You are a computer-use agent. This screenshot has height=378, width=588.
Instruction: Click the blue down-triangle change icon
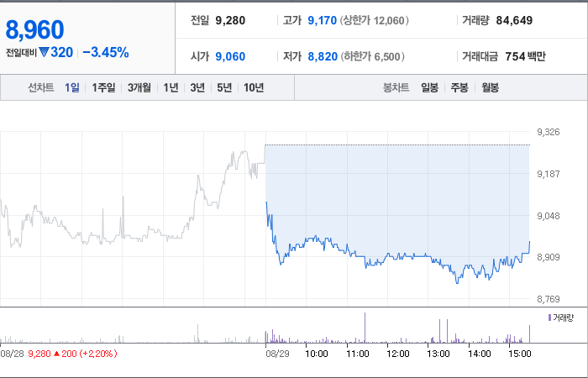[44, 52]
